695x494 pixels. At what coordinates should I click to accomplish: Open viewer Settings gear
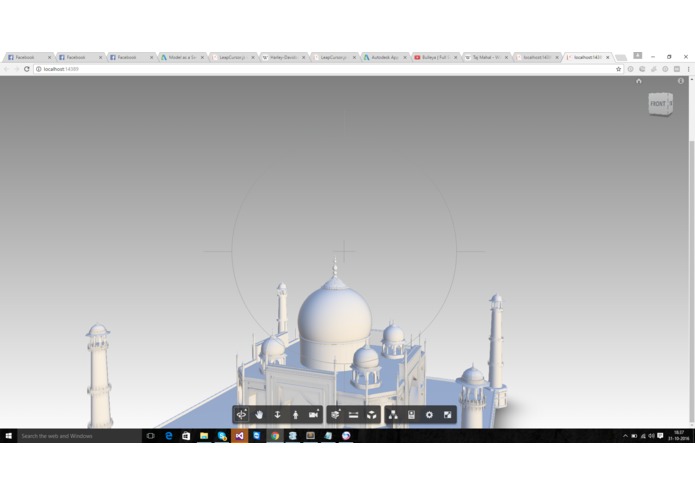point(429,415)
